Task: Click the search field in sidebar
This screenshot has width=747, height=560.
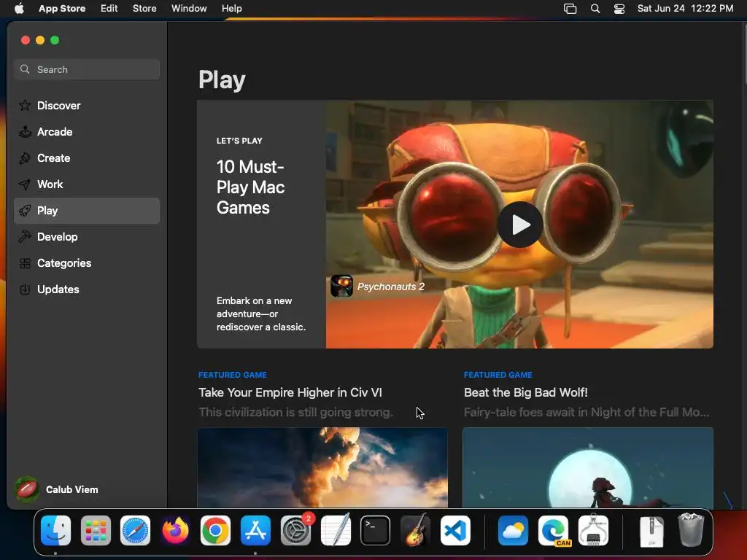Action: pyautogui.click(x=87, y=69)
